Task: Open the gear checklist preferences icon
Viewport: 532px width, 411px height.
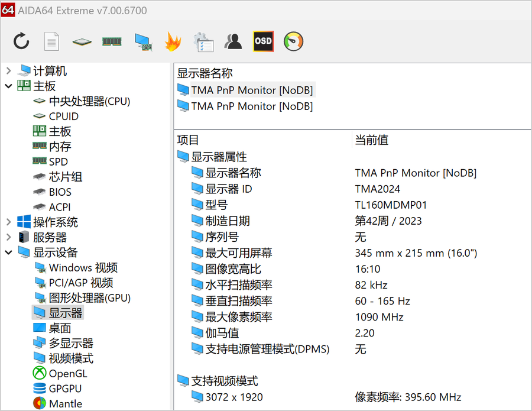Action: point(203,42)
